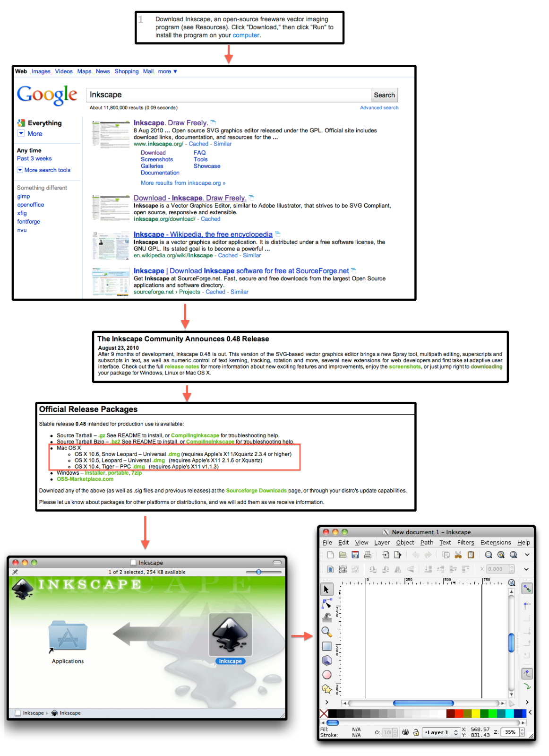Toggle Layer 1 lock icon

click(416, 732)
